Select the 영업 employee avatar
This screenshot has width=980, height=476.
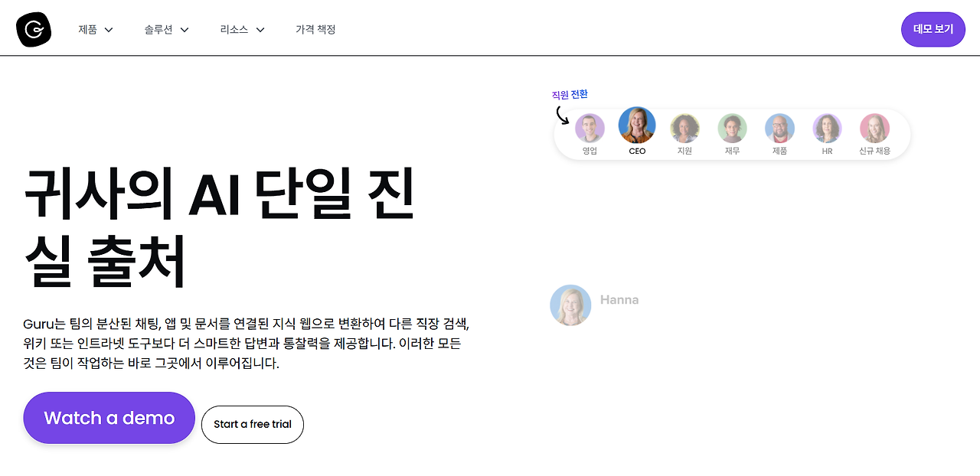(x=590, y=128)
